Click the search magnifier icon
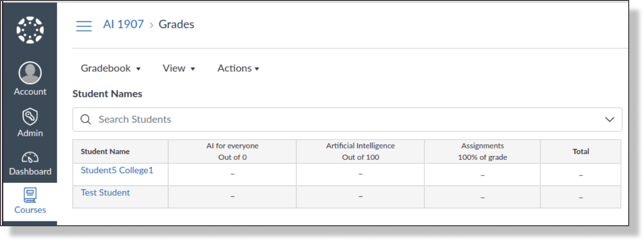Viewport: 644px width, 241px height. (x=86, y=120)
